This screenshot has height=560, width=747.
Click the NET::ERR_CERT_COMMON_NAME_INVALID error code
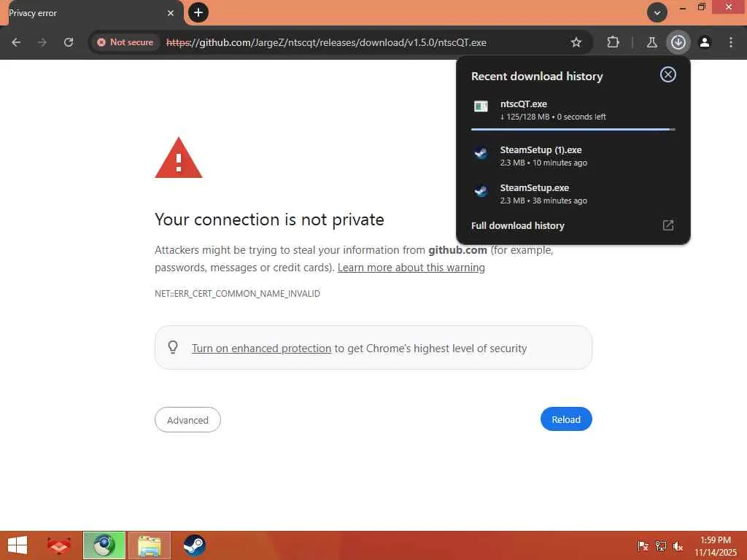237,293
